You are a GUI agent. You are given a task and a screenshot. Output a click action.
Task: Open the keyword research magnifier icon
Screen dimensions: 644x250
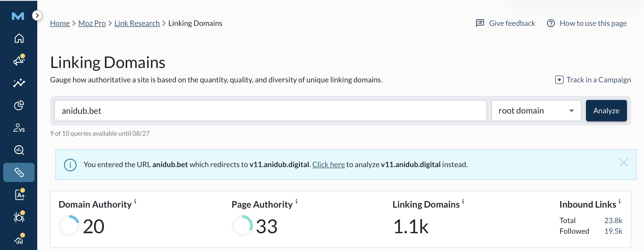click(19, 150)
